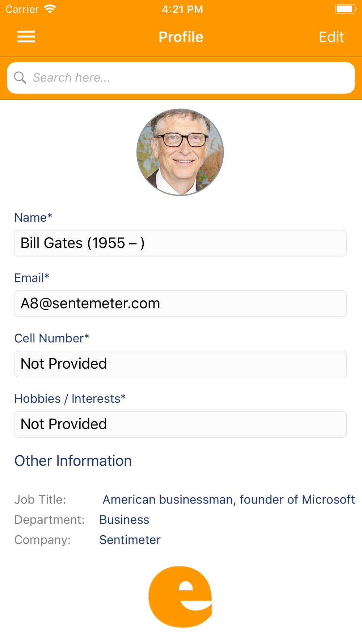Open the hamburger menu icon
The height and width of the screenshot is (644, 362).
(x=26, y=37)
